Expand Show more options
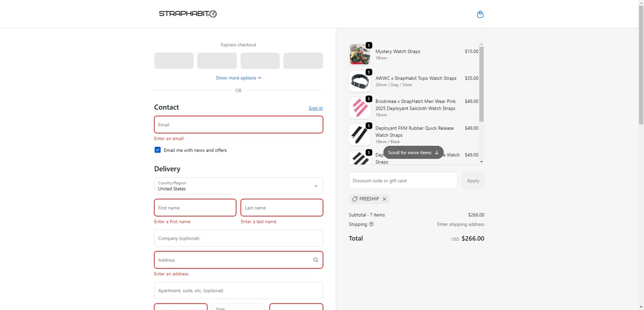Image resolution: width=644 pixels, height=310 pixels. point(238,78)
